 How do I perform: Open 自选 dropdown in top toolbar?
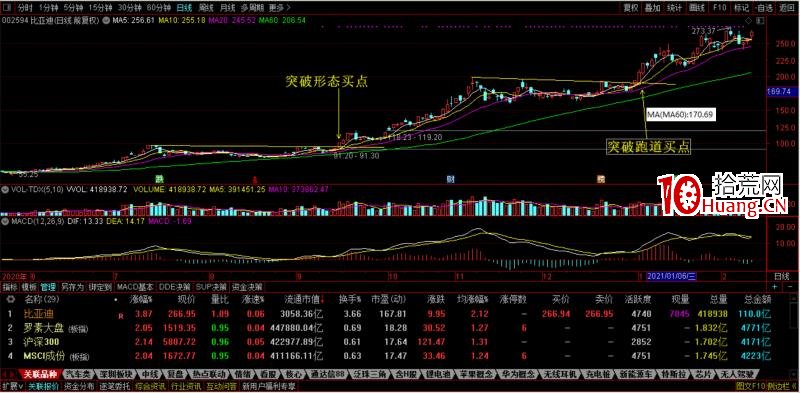[764, 8]
